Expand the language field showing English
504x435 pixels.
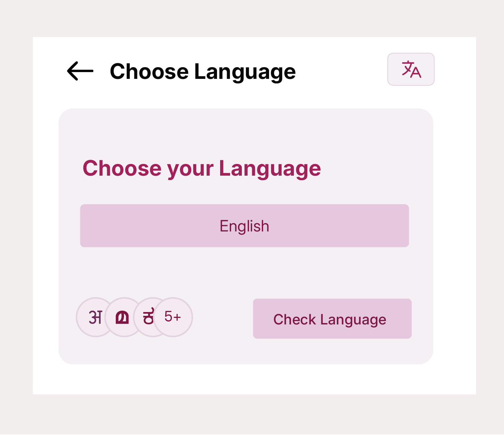(x=245, y=226)
